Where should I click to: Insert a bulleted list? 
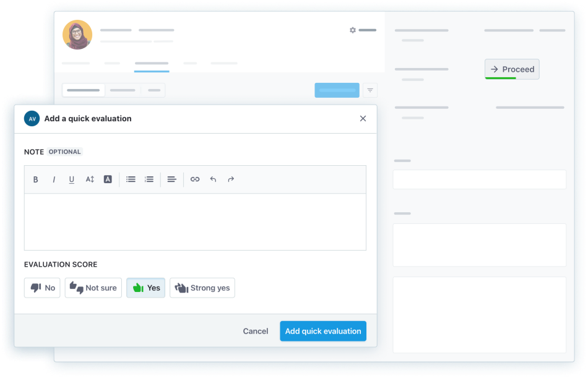pos(131,179)
